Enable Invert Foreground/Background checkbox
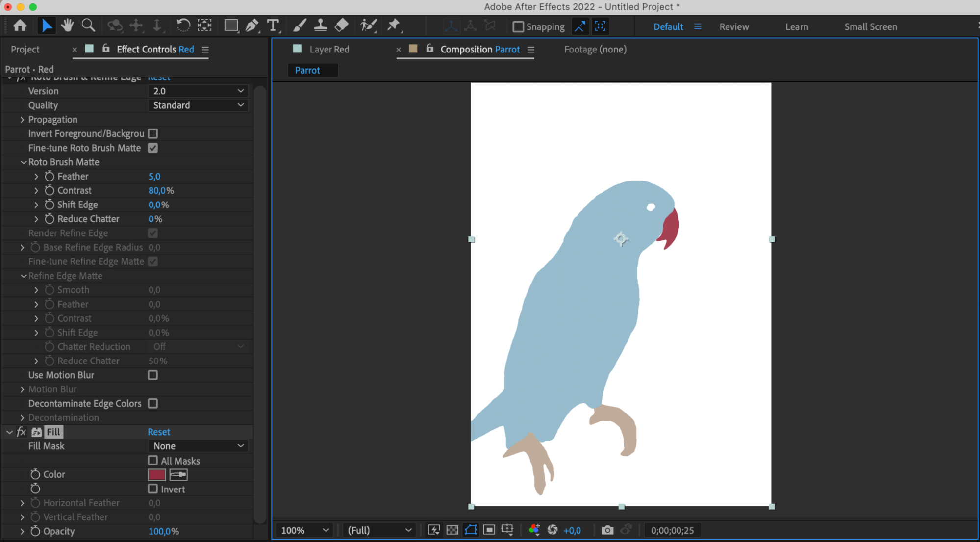Viewport: 980px width, 542px height. (x=153, y=133)
